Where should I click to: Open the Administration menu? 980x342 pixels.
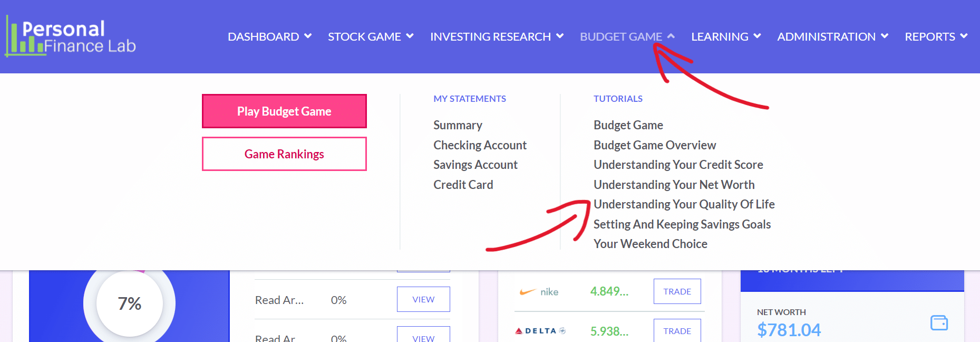832,36
